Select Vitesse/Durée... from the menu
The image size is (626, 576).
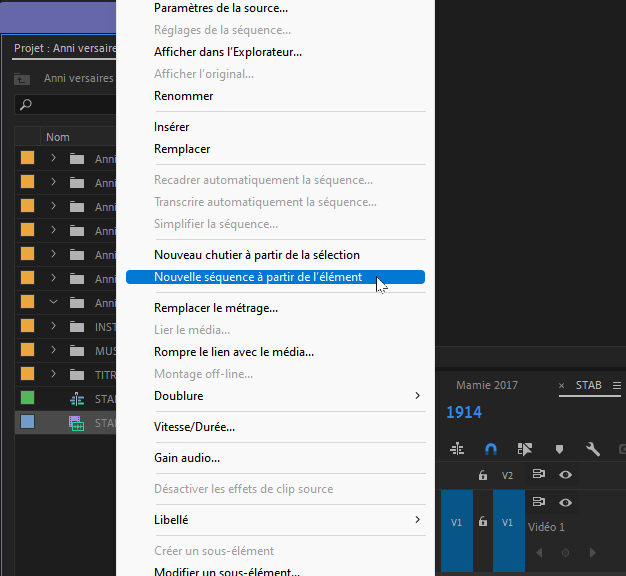tap(195, 427)
